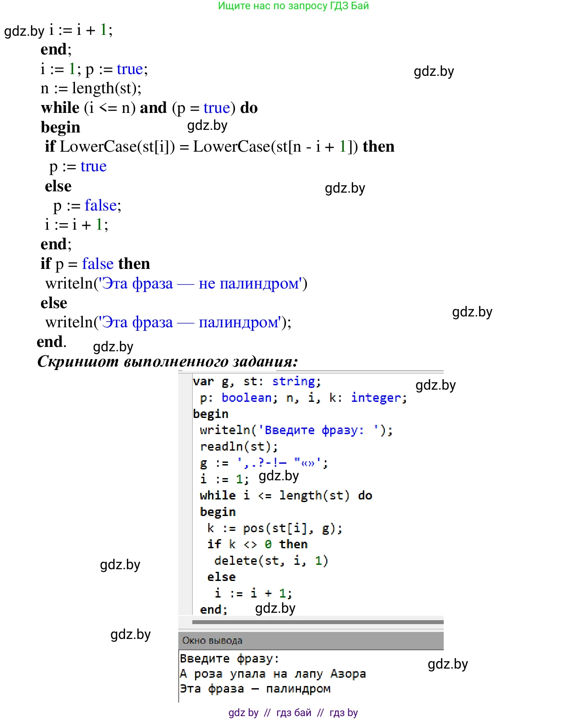Click the green "Ищите нас по запросу ГДЗ Бай" header

click(293, 6)
